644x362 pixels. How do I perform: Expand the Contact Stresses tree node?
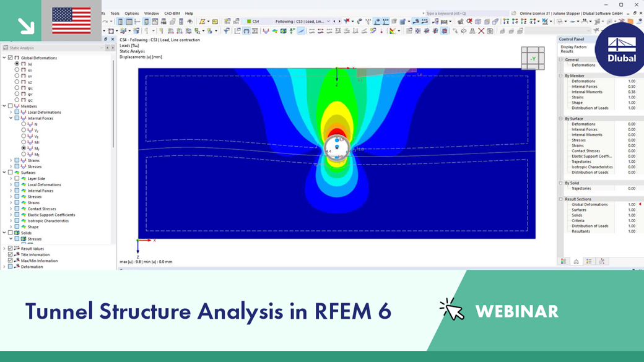(x=11, y=209)
